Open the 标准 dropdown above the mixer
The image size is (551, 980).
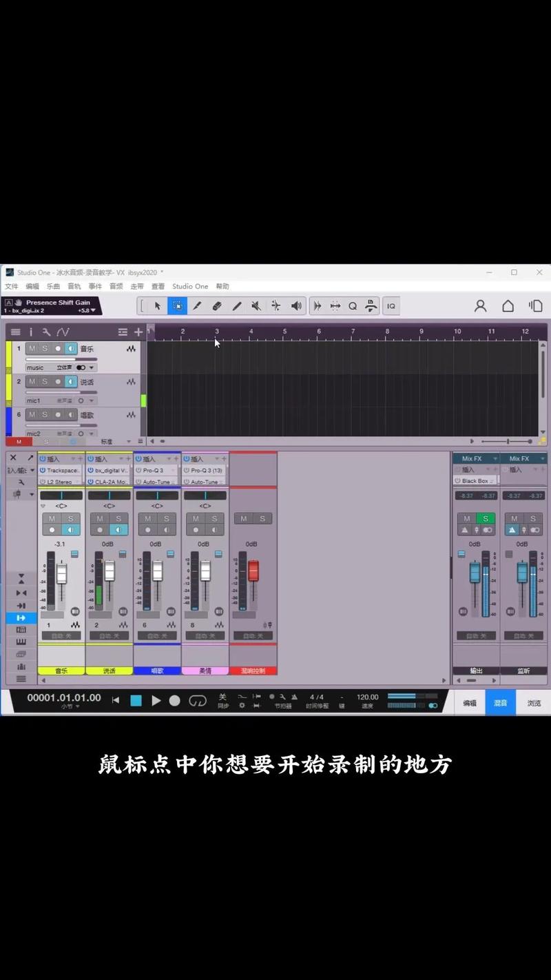(116, 441)
